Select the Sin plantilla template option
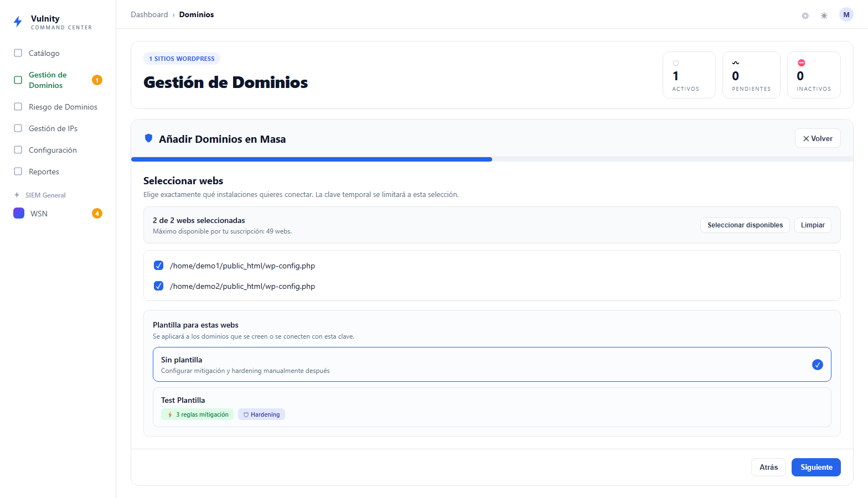This screenshot has height=498, width=868. pyautogui.click(x=492, y=365)
